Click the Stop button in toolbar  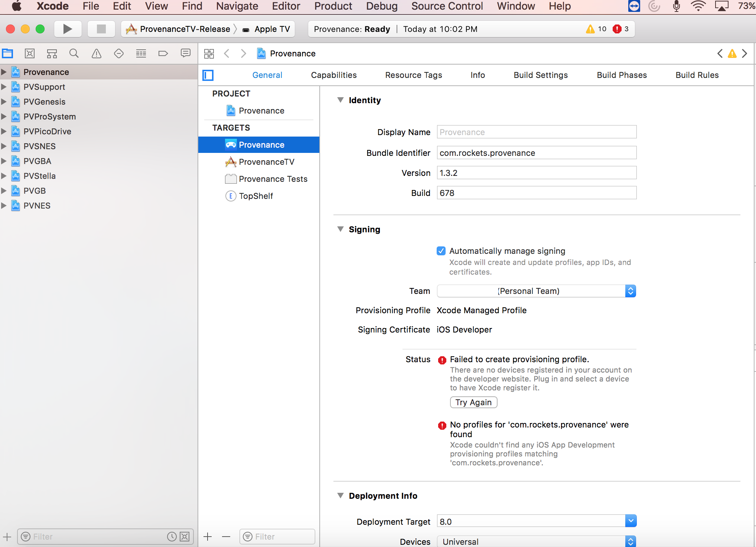pos(101,29)
